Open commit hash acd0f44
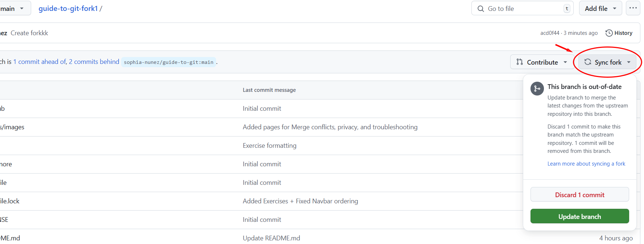 (x=550, y=33)
